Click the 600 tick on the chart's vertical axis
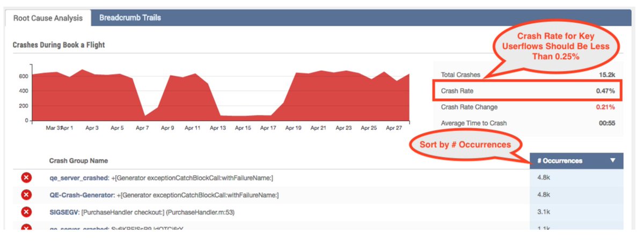This screenshot has height=242, width=644. coord(23,76)
